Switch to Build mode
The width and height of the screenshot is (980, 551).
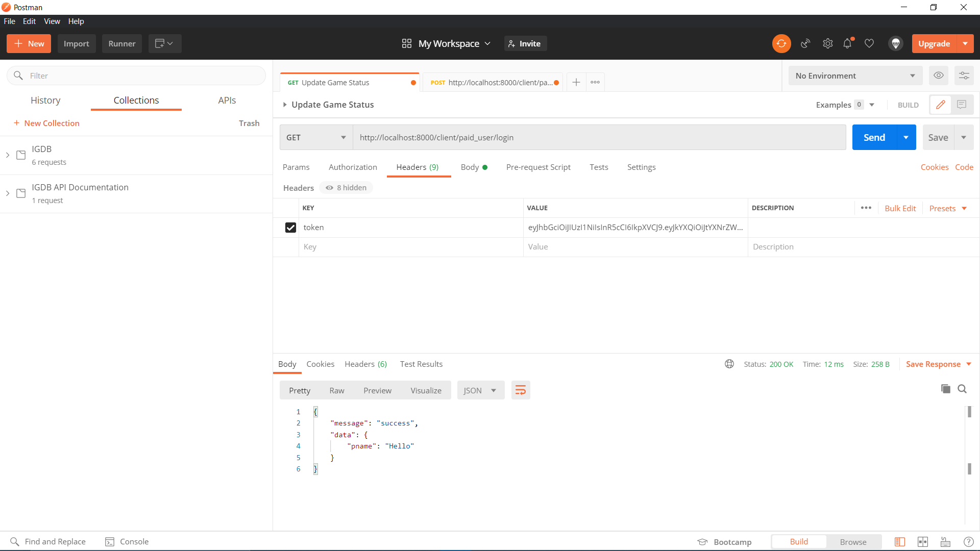[x=799, y=542]
